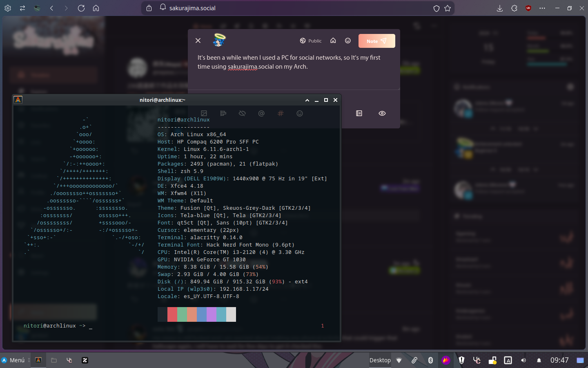View site security lock information

pyautogui.click(x=149, y=8)
